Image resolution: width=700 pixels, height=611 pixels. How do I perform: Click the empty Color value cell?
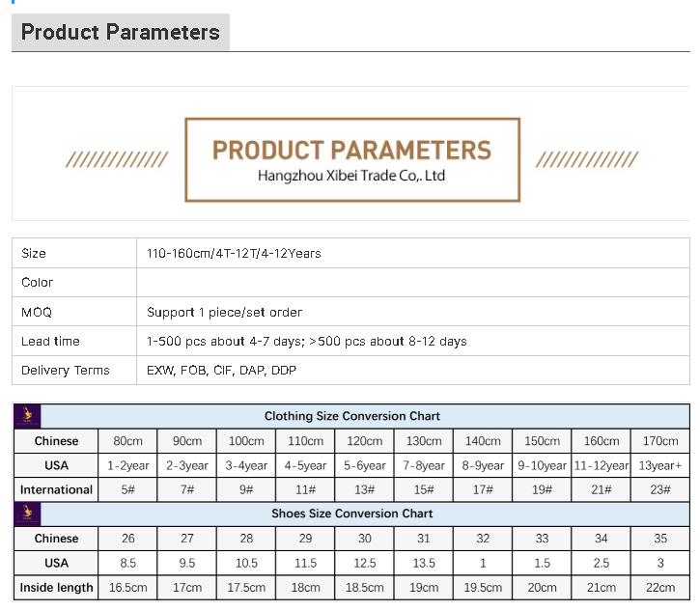point(413,283)
